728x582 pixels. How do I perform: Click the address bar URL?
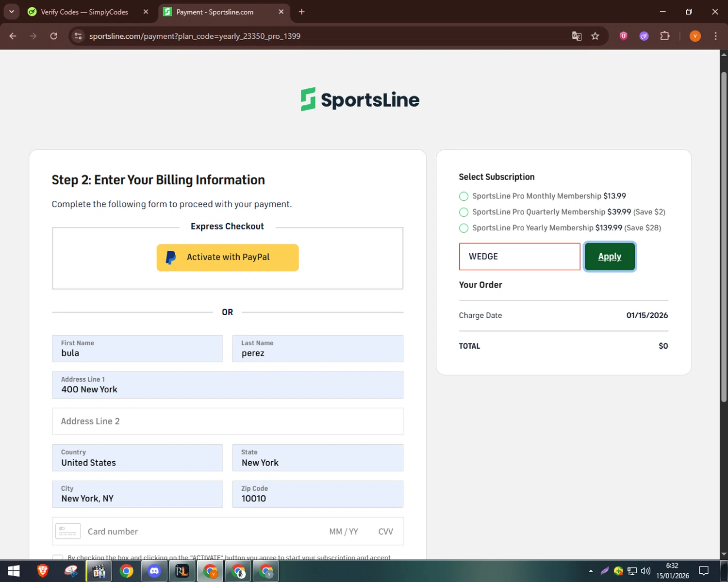195,36
